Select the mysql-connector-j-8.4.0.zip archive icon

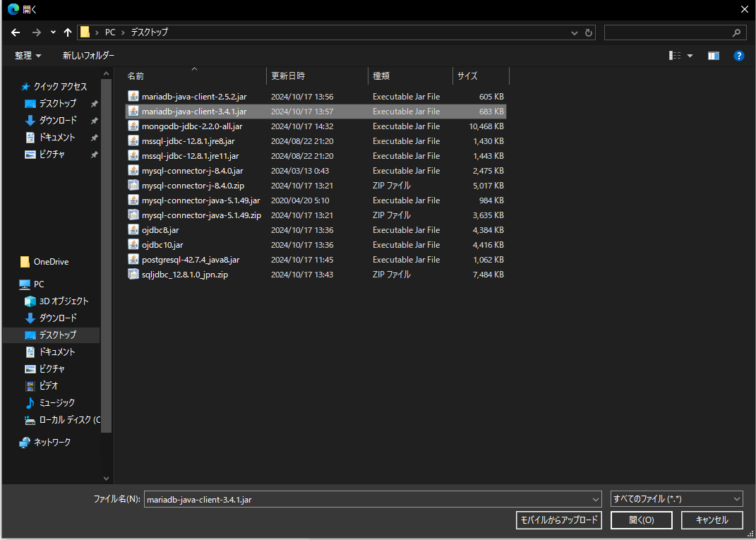click(133, 186)
